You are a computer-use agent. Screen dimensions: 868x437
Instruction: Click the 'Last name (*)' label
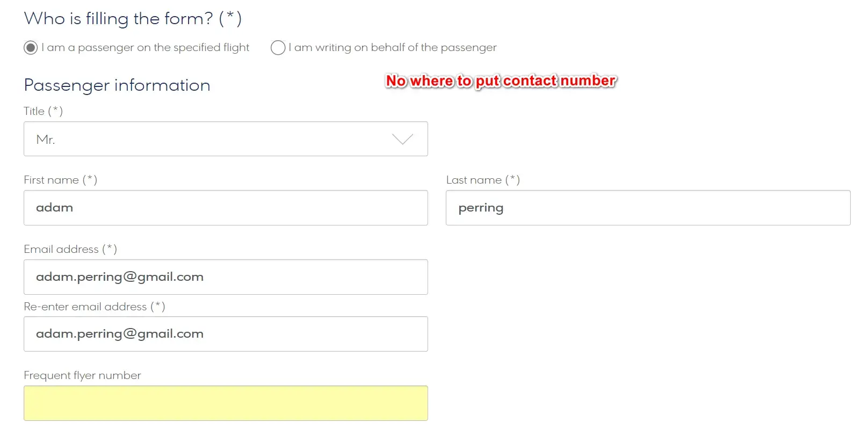tap(483, 180)
